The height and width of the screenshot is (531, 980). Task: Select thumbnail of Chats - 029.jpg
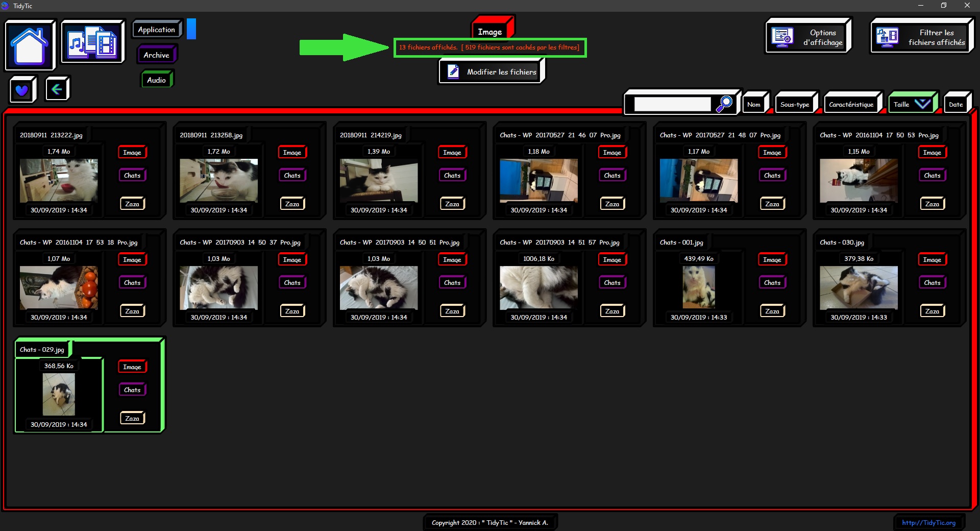[x=59, y=394]
